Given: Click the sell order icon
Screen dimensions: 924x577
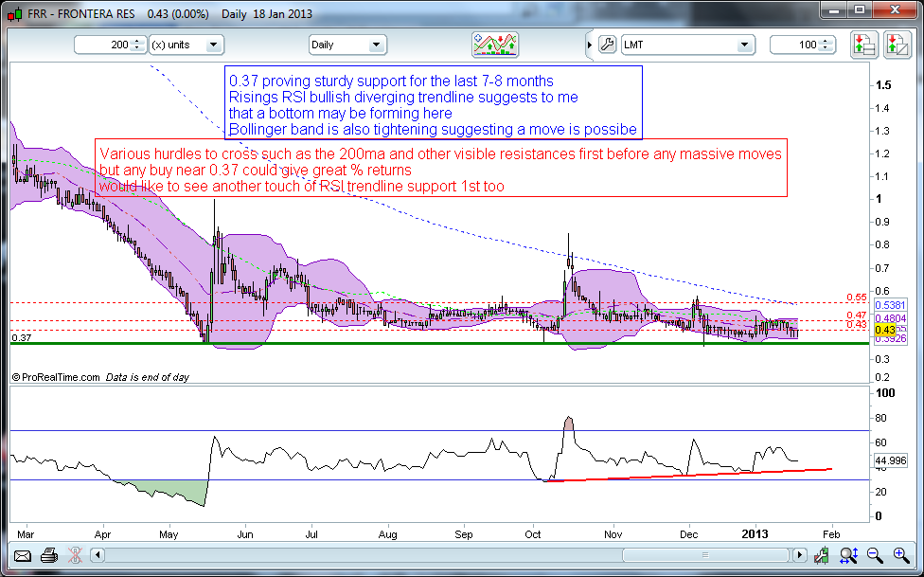Looking at the screenshot, I should pyautogui.click(x=896, y=45).
